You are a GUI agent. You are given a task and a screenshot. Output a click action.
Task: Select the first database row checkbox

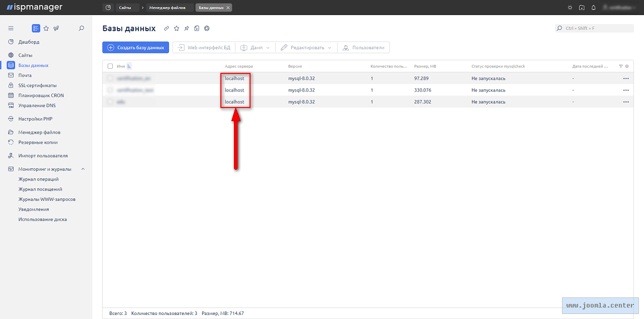[x=110, y=78]
